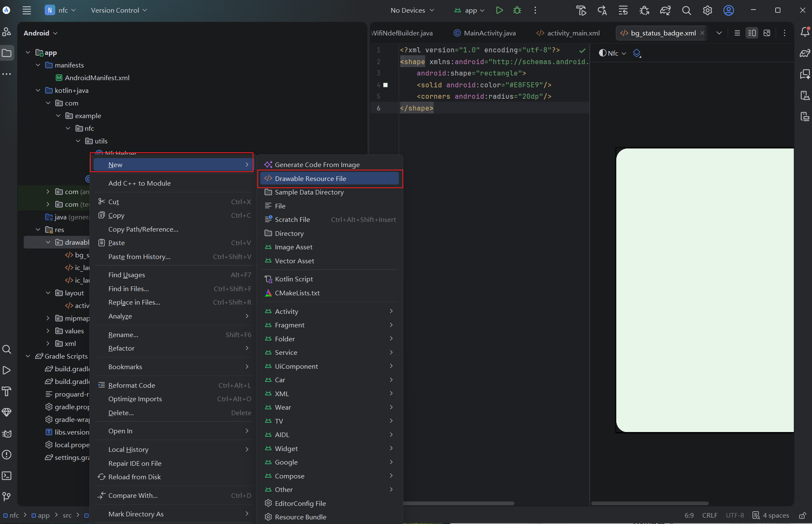812x524 pixels.
Task: Open Terminal tool window
Action: click(x=7, y=476)
